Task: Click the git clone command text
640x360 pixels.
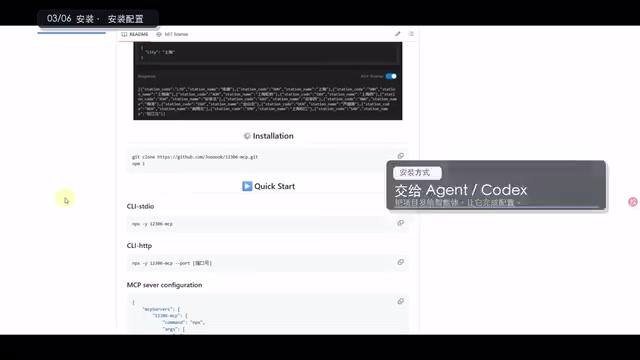Action: tap(195, 157)
